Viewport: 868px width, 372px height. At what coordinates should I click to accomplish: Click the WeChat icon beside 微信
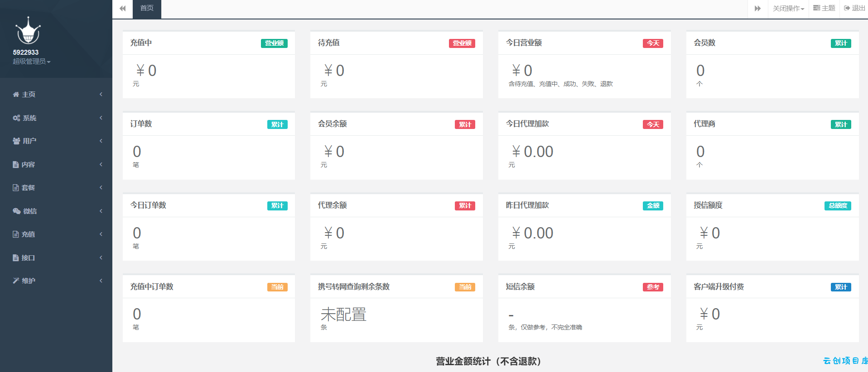pyautogui.click(x=16, y=211)
